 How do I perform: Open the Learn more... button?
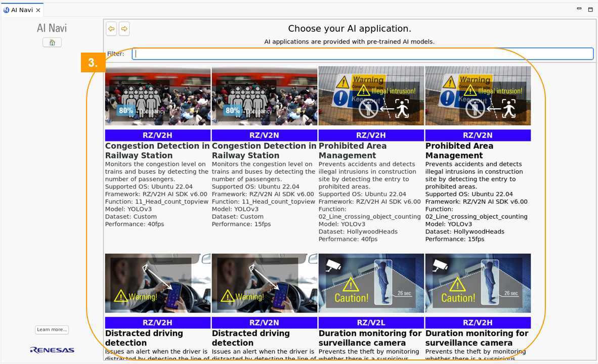coord(52,330)
